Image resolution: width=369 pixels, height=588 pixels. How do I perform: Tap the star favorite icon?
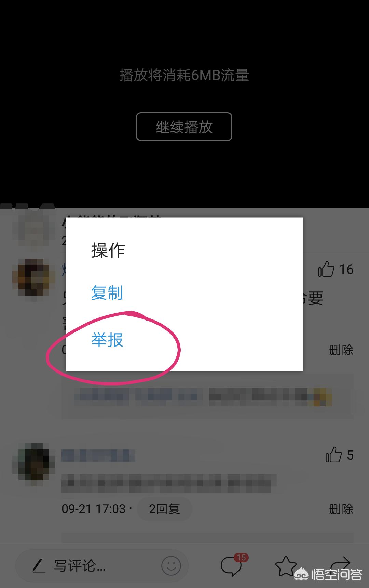coord(286,566)
